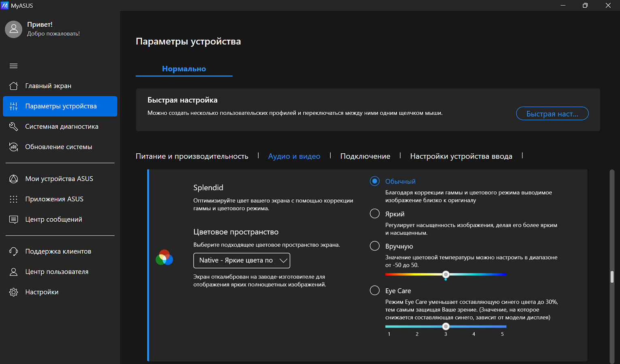The image size is (620, 364).
Task: Open the user profile avatar
Action: click(13, 29)
